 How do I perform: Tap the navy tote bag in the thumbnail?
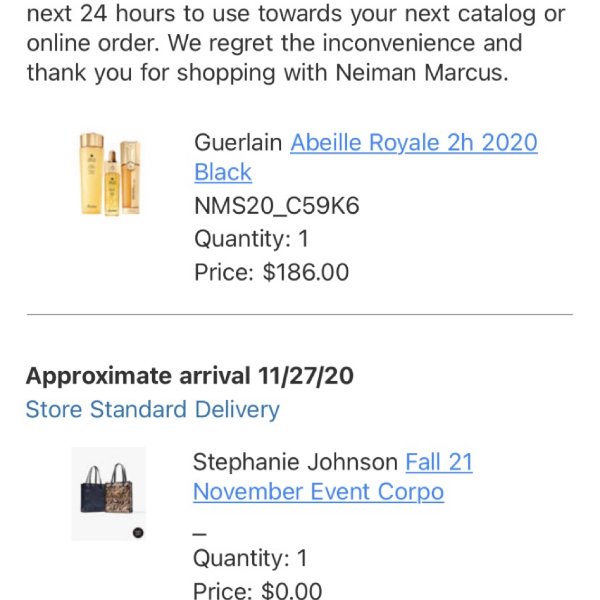[93, 490]
